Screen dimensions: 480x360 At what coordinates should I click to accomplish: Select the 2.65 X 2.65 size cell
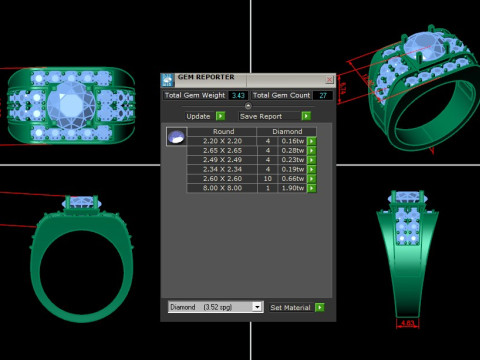click(x=222, y=150)
